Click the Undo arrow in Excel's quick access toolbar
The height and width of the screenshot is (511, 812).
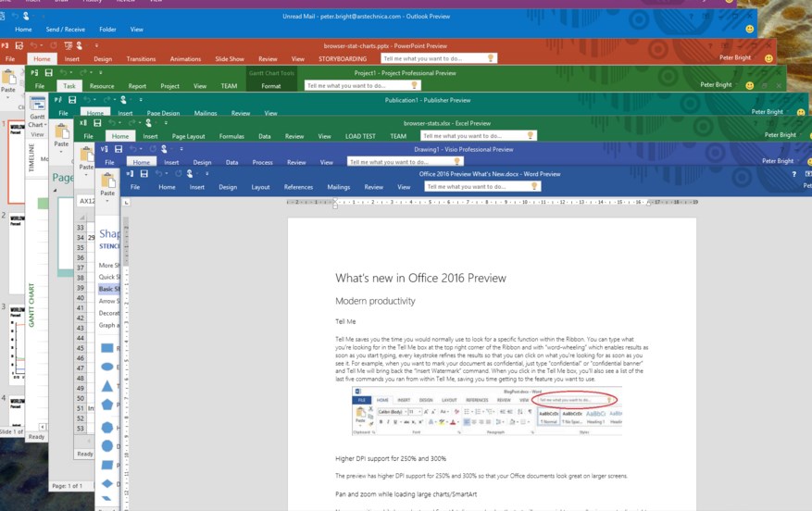coord(112,123)
